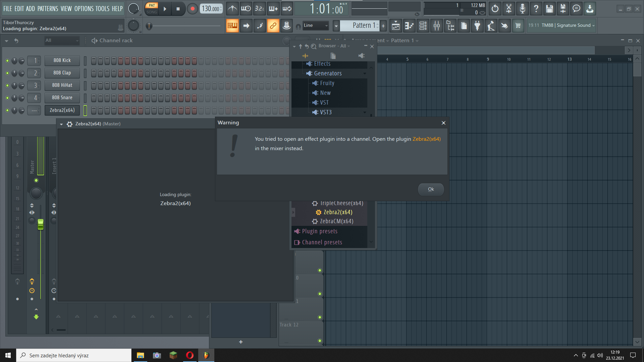Open the plugin picker plug icon

pos(477,25)
